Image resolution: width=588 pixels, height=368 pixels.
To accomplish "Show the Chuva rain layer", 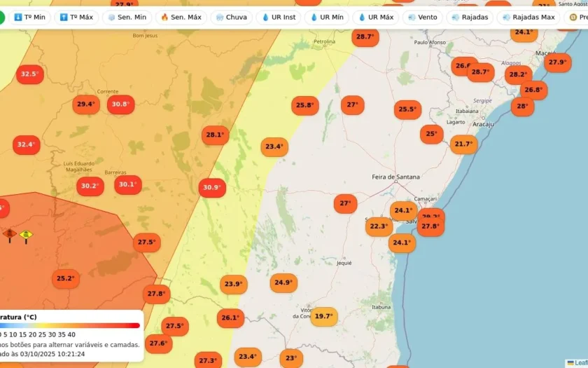I will coord(232,18).
